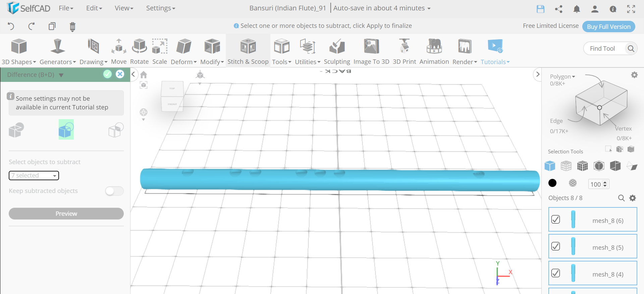Open the Generators tool menu
The height and width of the screenshot is (294, 644).
click(x=58, y=51)
